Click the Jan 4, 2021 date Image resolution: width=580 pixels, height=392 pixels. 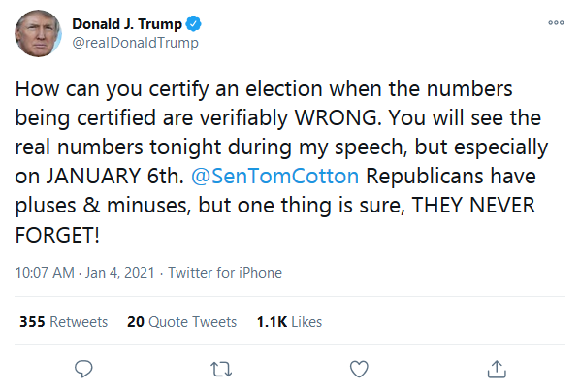[x=120, y=273]
